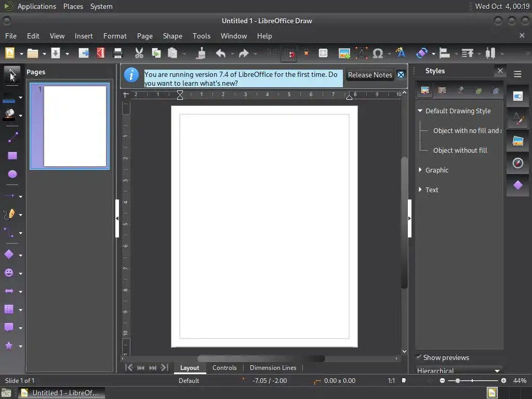Click the Redo arrow icon
532x399 pixels.
(x=244, y=54)
